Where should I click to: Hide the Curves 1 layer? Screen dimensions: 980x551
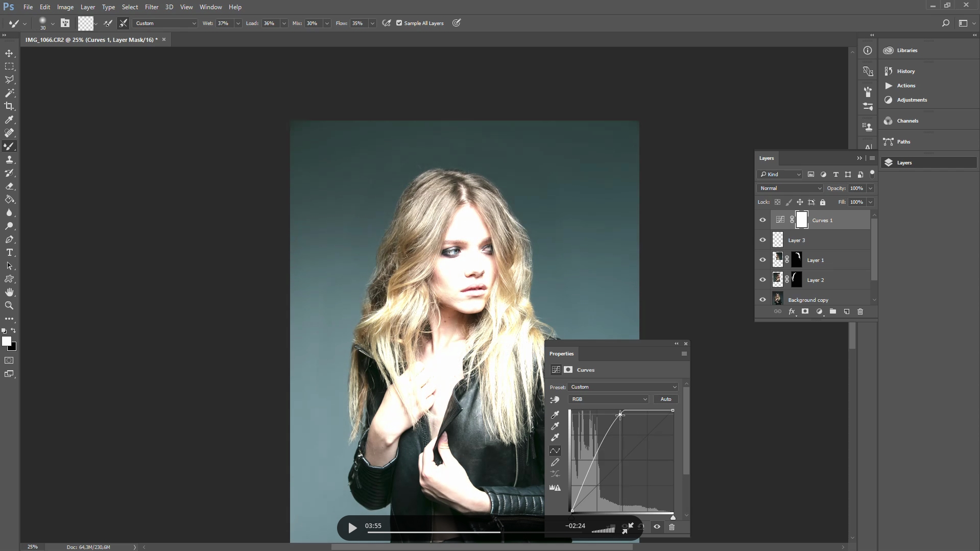[763, 220]
